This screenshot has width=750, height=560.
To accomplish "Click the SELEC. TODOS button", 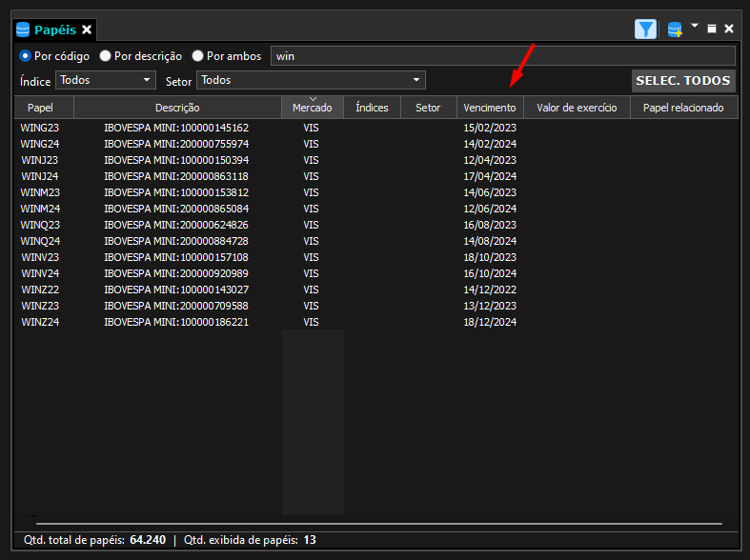I will [x=683, y=81].
